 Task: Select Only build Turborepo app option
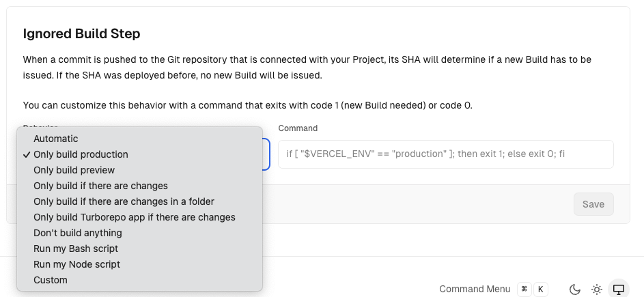click(134, 217)
